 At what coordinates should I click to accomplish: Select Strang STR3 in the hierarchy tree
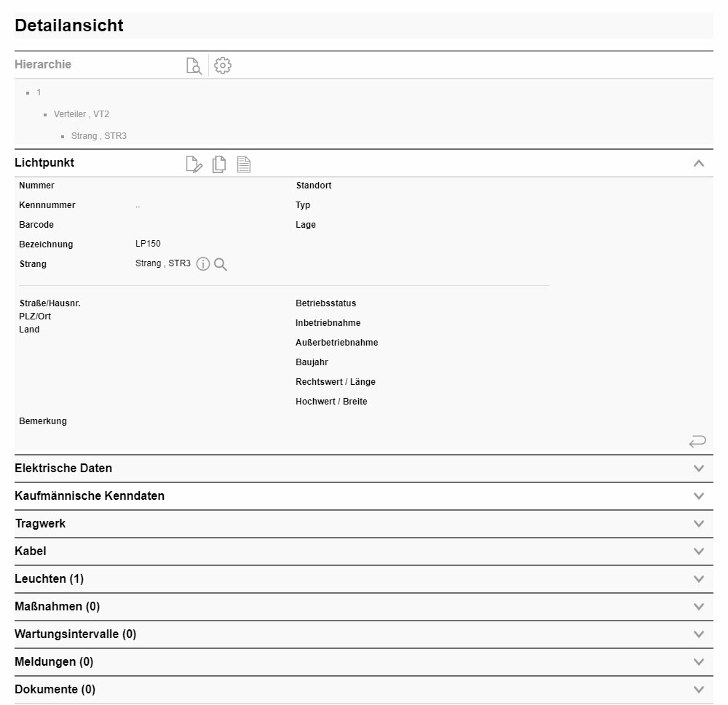point(100,136)
